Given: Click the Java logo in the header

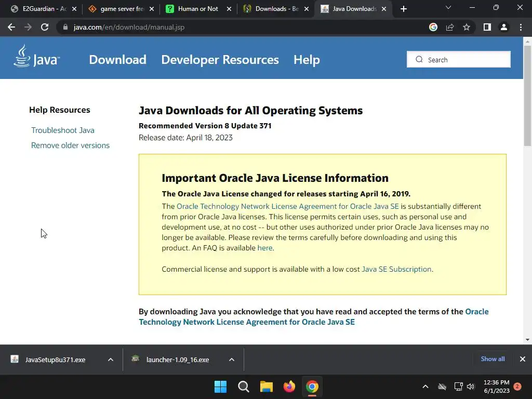Looking at the screenshot, I should click(37, 56).
